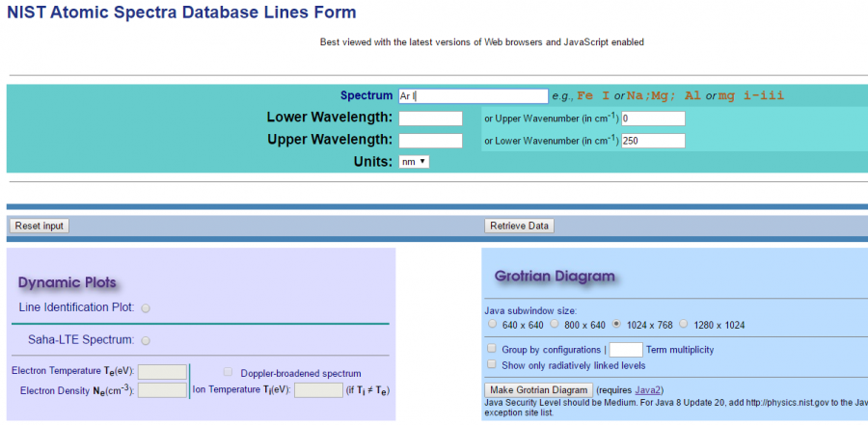Select the Line Identification Plot radio button
Screen dimensions: 868x425
(146, 308)
